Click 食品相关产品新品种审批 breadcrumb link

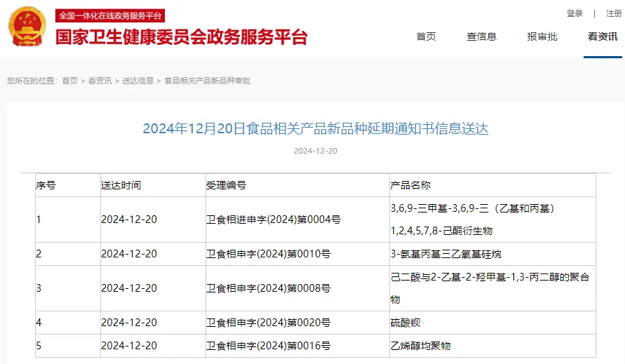click(x=207, y=81)
